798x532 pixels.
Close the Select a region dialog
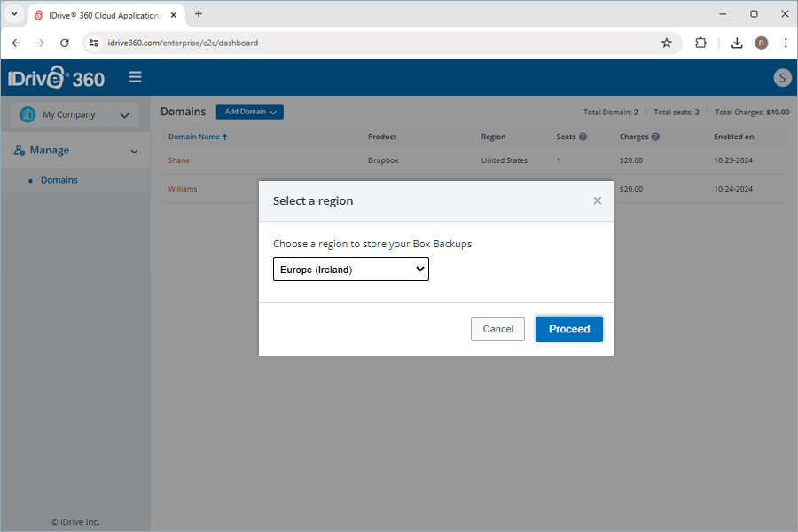point(598,200)
